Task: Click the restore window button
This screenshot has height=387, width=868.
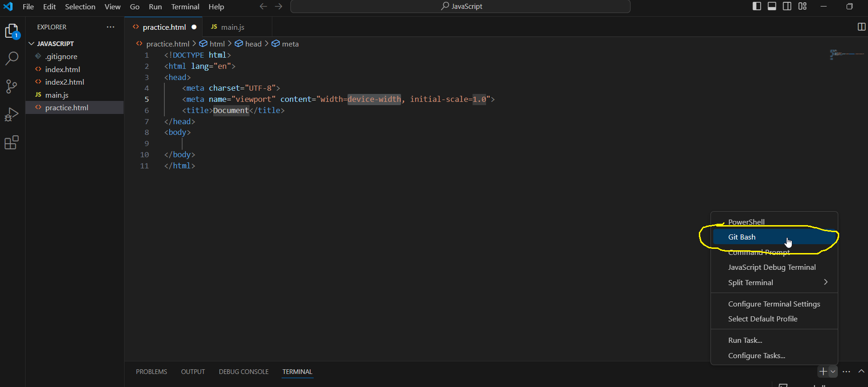Action: click(x=849, y=6)
